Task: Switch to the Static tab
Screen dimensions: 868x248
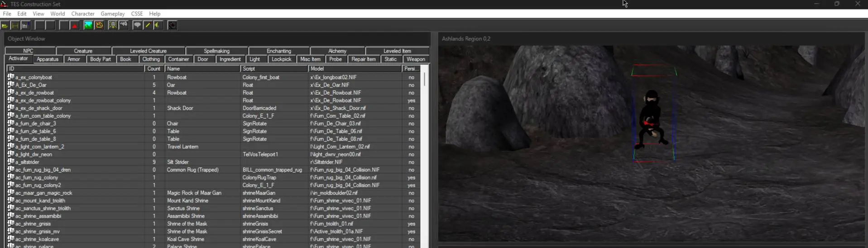Action: [x=391, y=59]
